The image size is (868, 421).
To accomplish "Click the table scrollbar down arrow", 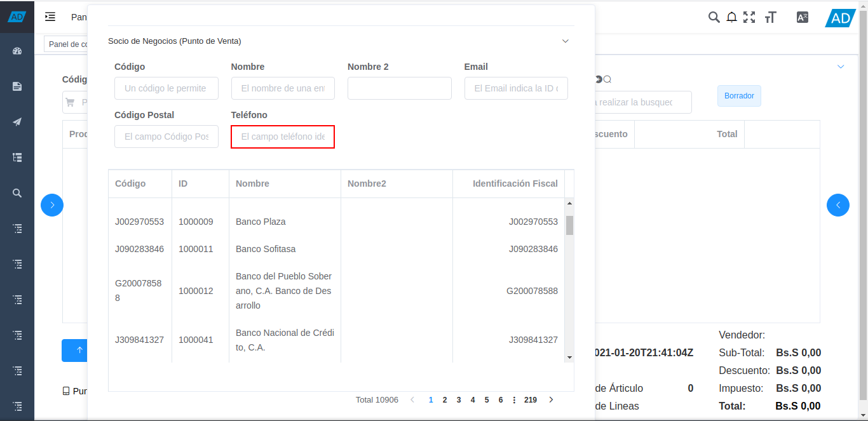I will coord(569,358).
